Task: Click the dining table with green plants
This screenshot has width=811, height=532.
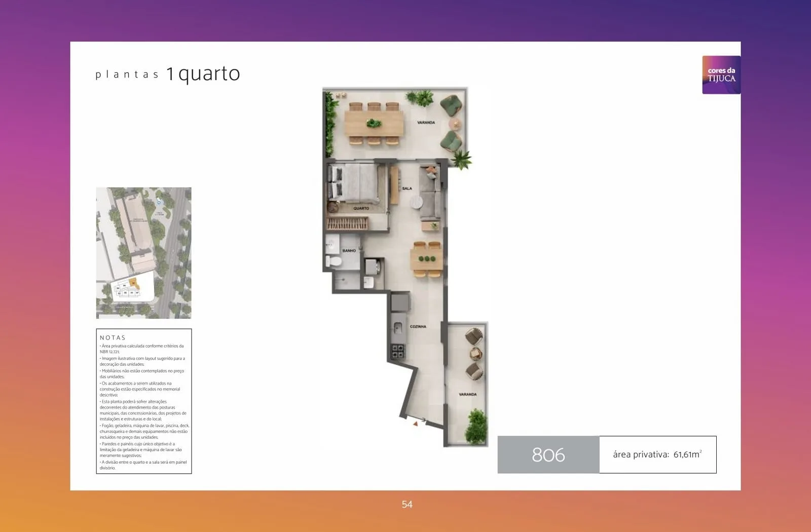Action: (427, 259)
